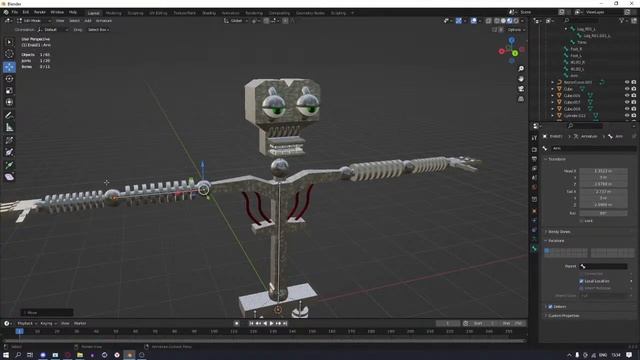Switch to the Animation workspace tab

231,13
